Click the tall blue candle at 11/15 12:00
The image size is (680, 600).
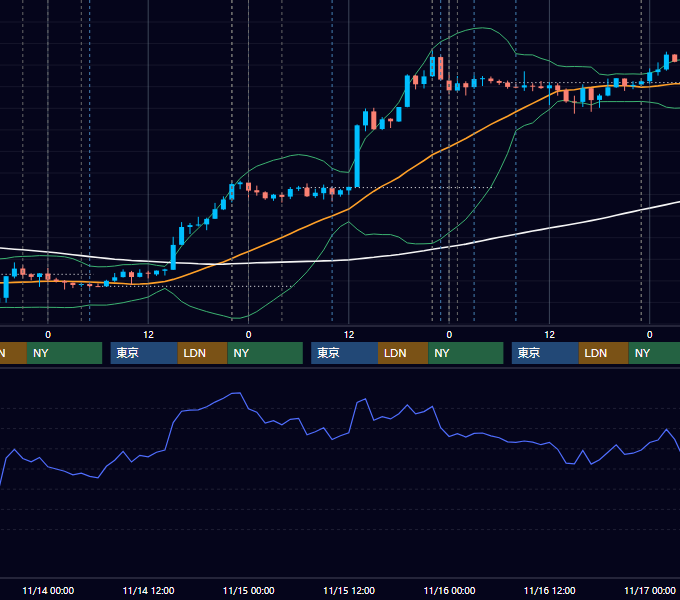tap(357, 156)
